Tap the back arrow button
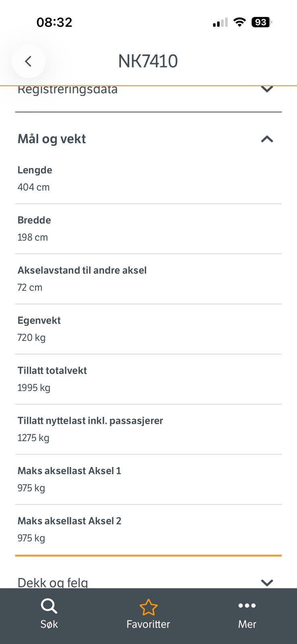Image resolution: width=297 pixels, height=644 pixels. (29, 61)
